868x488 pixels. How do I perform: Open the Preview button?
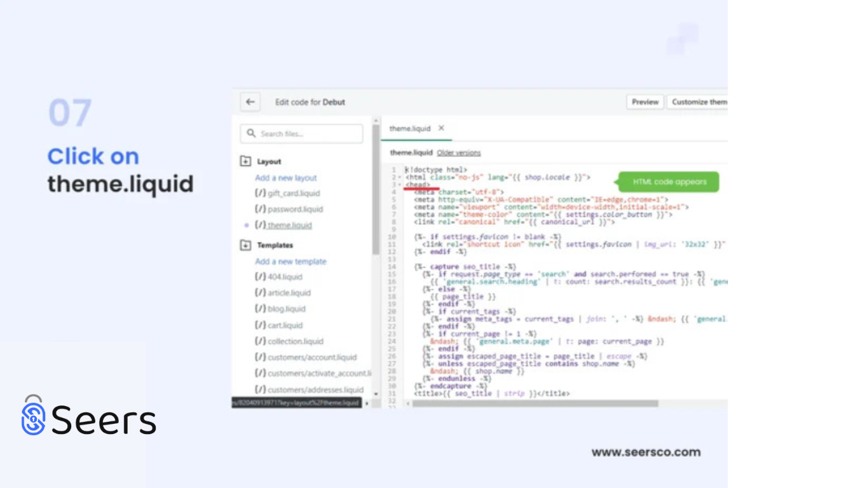[645, 102]
